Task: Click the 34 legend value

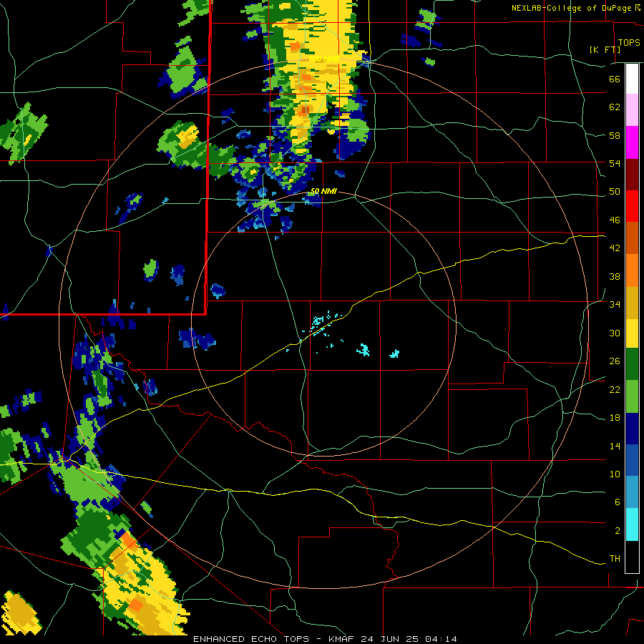Action: click(x=615, y=305)
